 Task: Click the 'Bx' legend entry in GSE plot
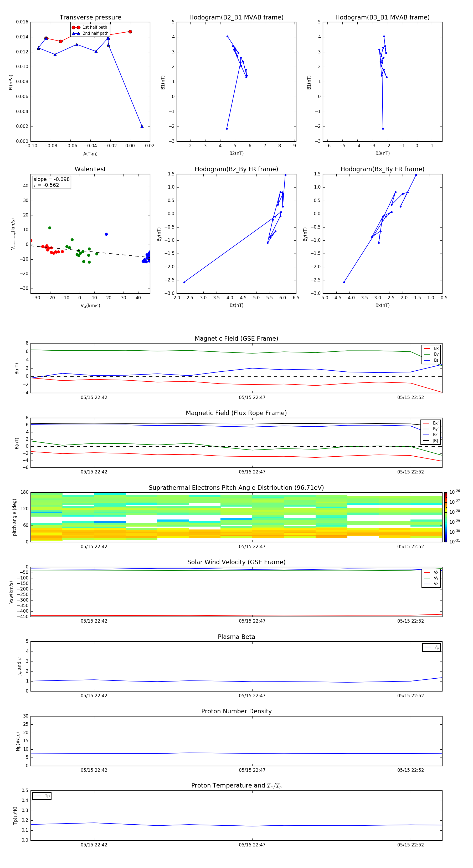tap(431, 349)
